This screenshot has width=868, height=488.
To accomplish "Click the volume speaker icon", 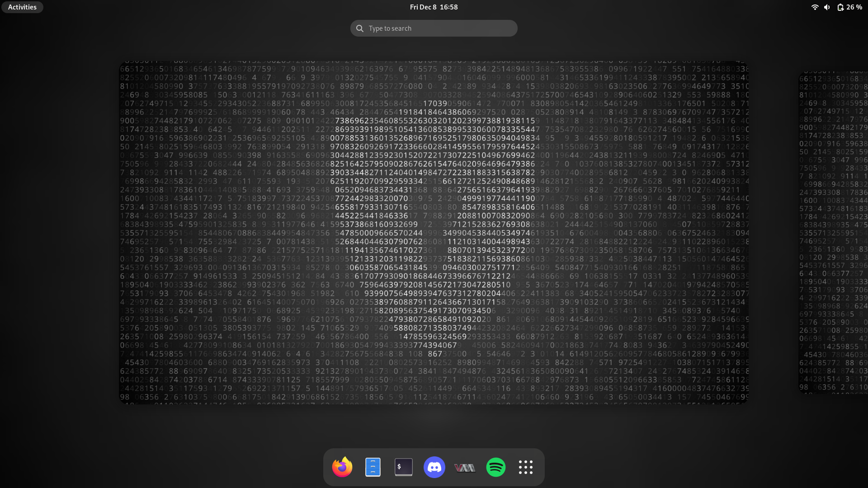I will click(827, 7).
